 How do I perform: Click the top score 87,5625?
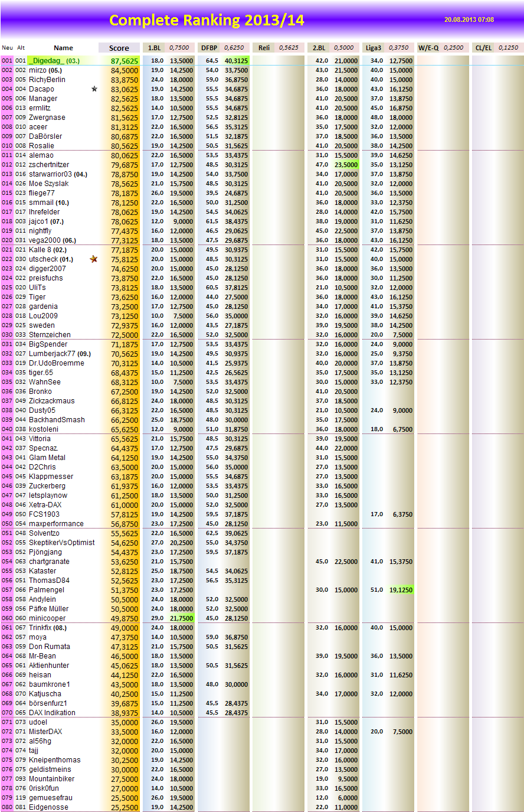coord(125,61)
